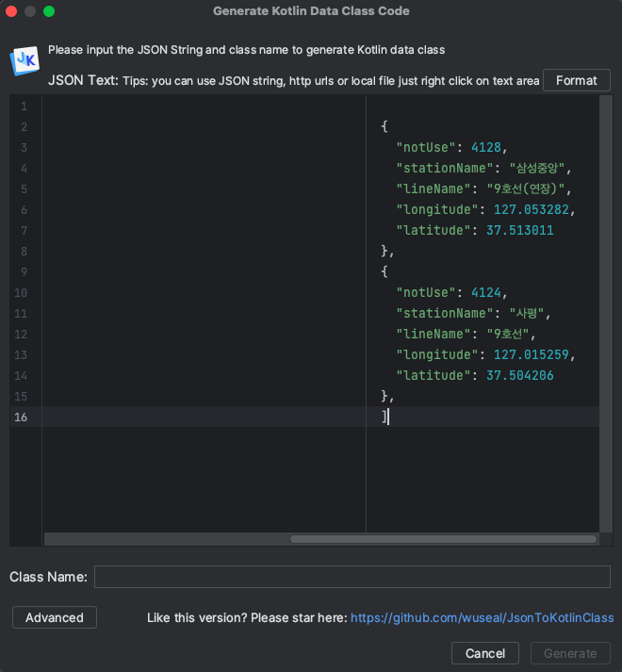The image size is (622, 672).
Task: Click the longitude value 127.053282
Action: pyautogui.click(x=532, y=209)
